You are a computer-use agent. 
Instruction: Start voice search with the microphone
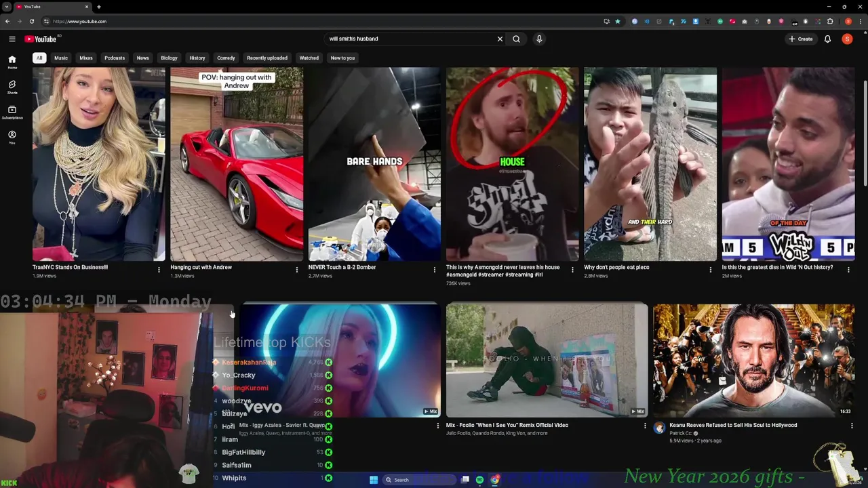tap(539, 39)
